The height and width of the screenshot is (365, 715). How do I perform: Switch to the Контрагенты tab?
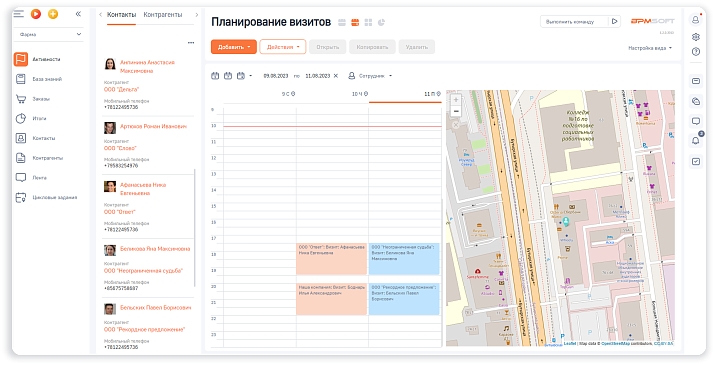point(163,15)
